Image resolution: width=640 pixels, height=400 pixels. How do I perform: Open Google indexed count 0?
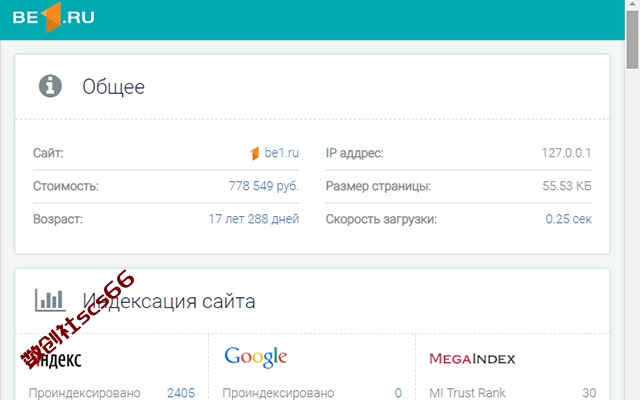[398, 393]
